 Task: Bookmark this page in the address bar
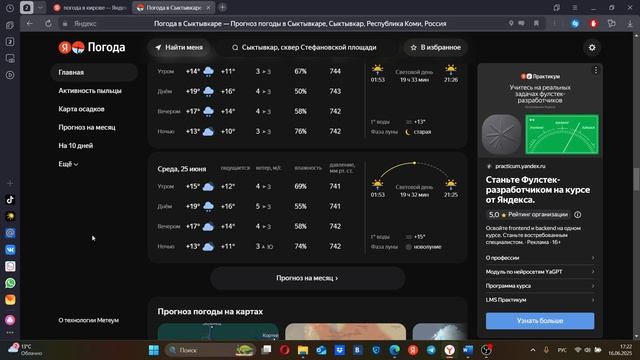(536, 24)
